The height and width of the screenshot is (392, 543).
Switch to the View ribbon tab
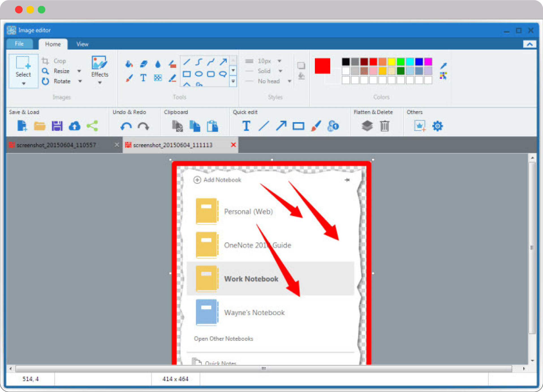[x=82, y=44]
